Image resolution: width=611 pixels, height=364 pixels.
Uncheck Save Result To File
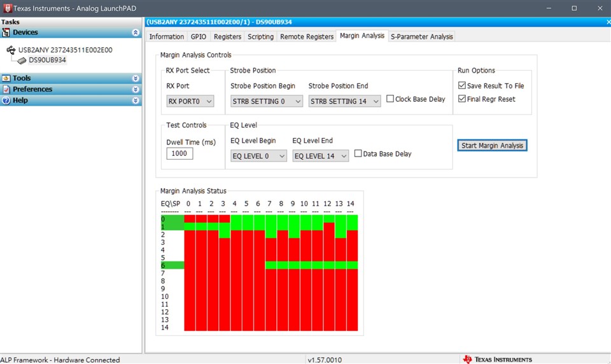click(462, 85)
